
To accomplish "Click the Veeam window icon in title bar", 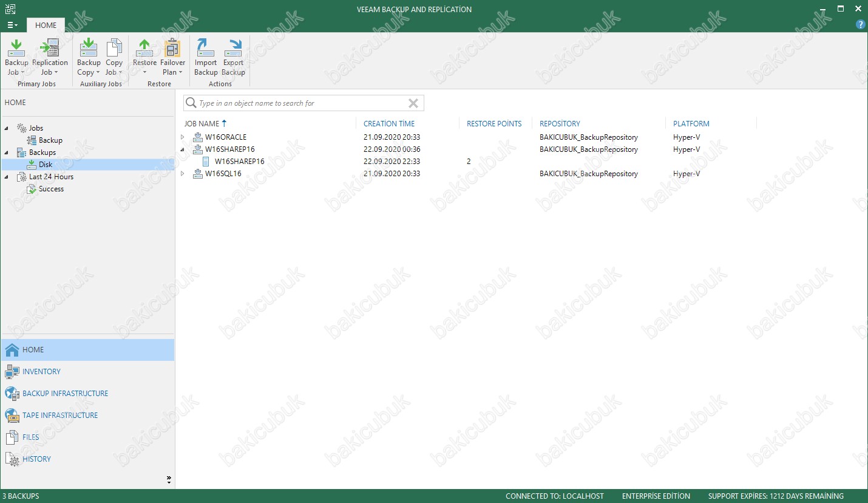I will (x=9, y=9).
